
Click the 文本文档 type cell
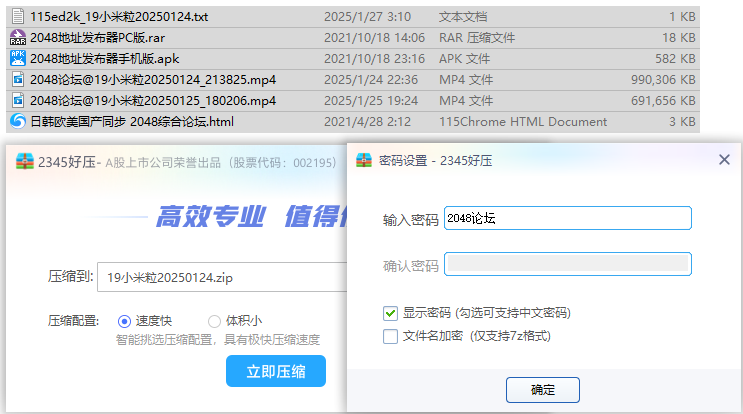click(x=463, y=17)
